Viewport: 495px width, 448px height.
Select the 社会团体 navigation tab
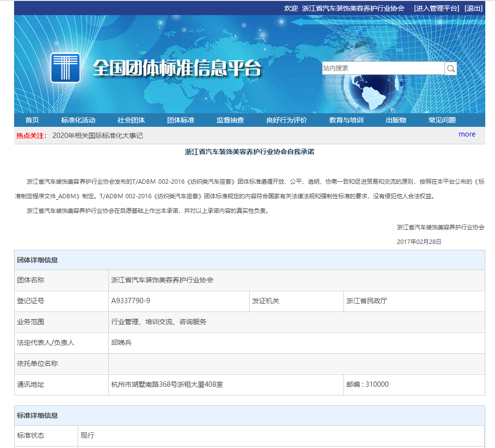coord(130,120)
